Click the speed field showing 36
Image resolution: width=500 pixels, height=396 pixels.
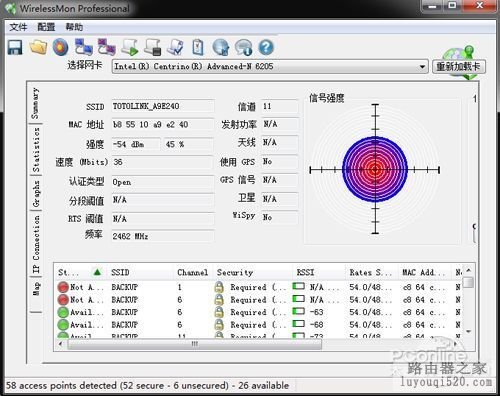(163, 162)
